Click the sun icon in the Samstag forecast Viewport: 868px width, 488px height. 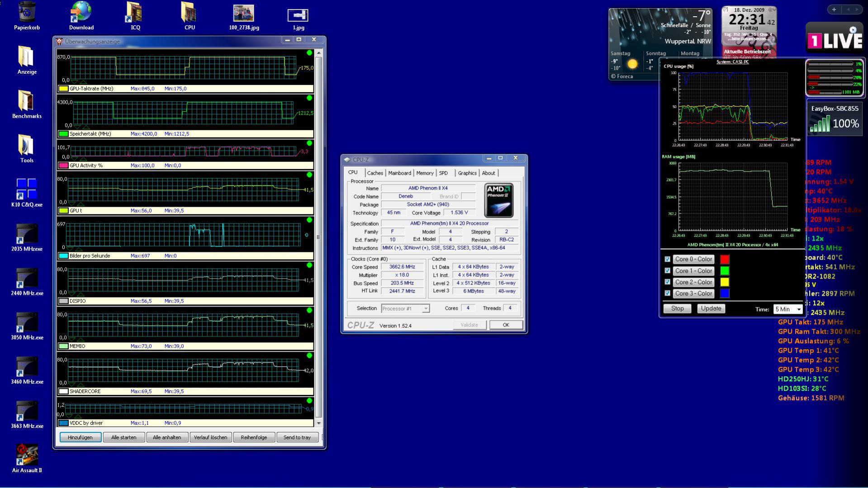click(632, 64)
